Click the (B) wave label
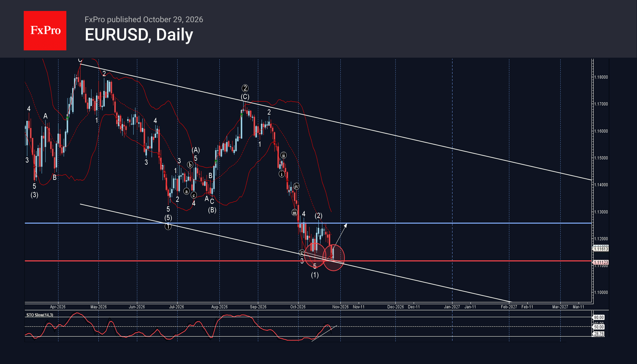The image size is (637, 364). (x=212, y=210)
